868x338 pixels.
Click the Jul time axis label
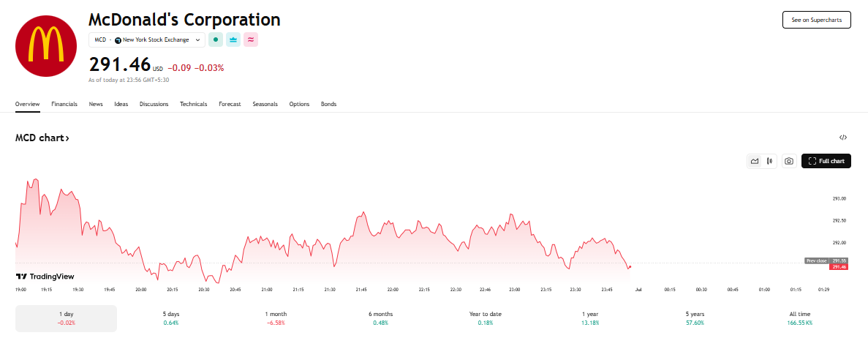click(x=638, y=289)
